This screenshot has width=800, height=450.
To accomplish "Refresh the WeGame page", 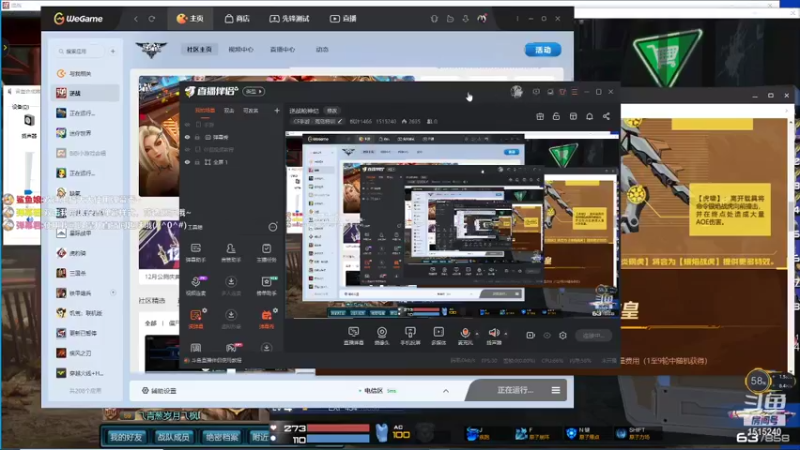I will point(152,19).
